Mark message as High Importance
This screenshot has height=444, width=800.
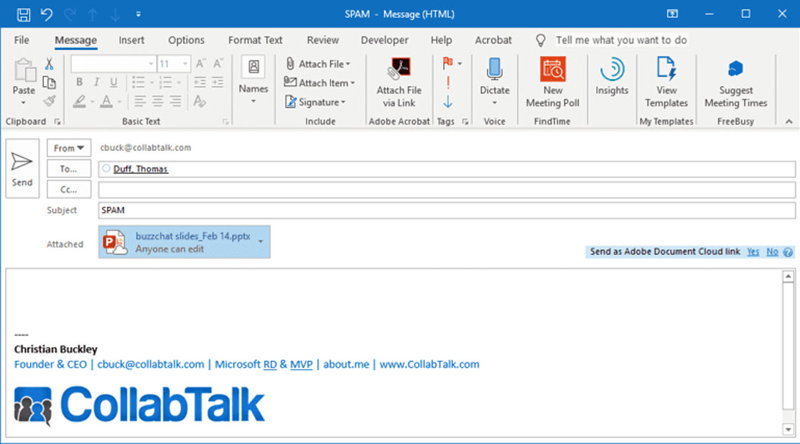(x=447, y=82)
